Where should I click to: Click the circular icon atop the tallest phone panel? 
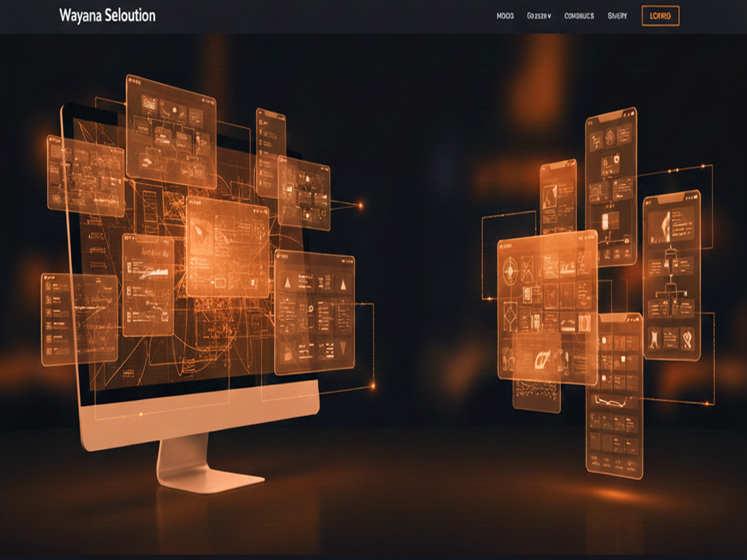[616, 159]
